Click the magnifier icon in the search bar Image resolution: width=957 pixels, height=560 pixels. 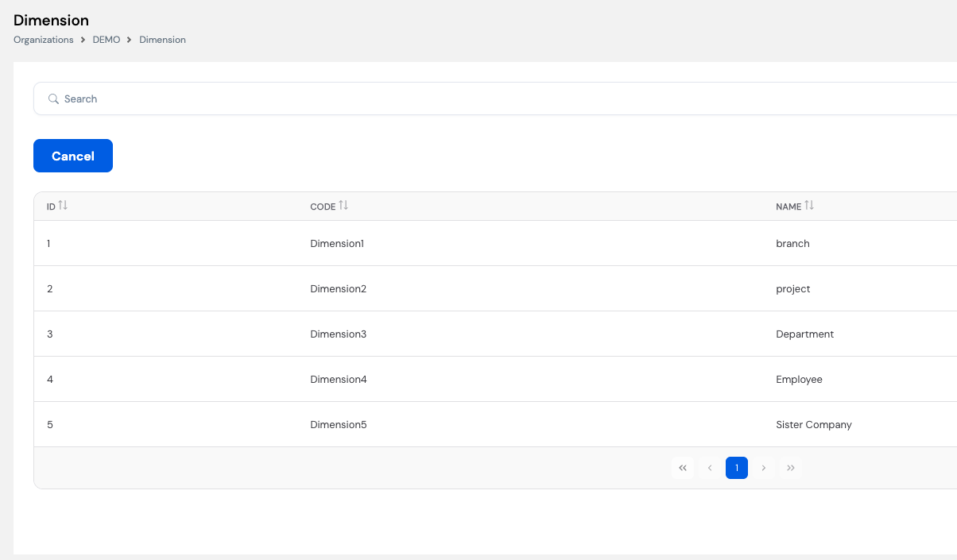coord(54,99)
